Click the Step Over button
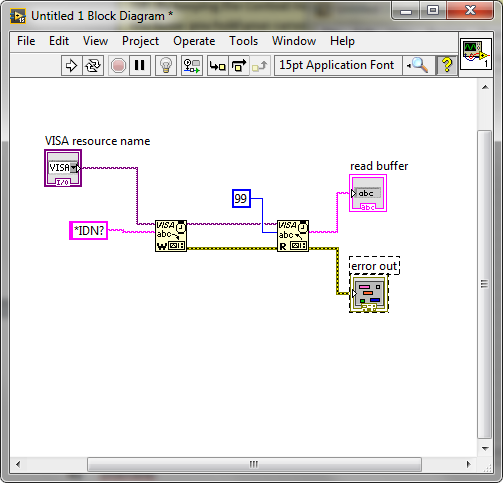503x483 pixels. click(239, 65)
